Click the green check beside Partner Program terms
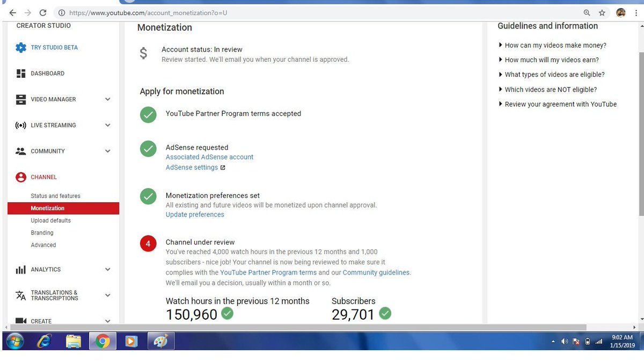Image resolution: width=644 pixels, height=362 pixels. click(x=148, y=115)
